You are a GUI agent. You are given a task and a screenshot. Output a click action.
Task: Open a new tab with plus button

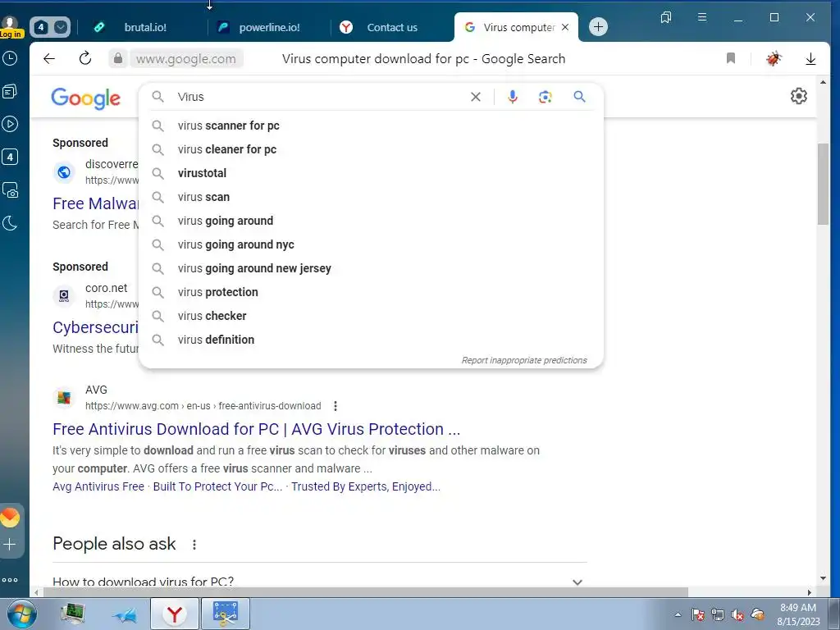coord(598,27)
